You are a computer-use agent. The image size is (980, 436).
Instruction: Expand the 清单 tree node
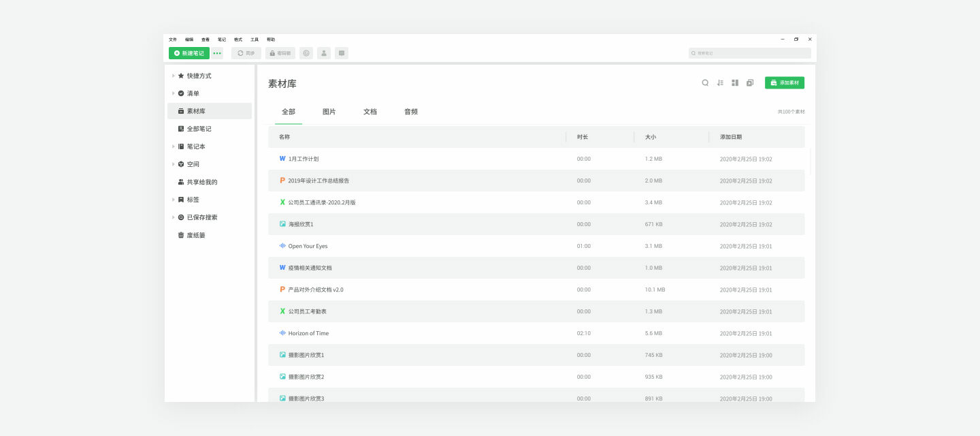[x=174, y=93]
